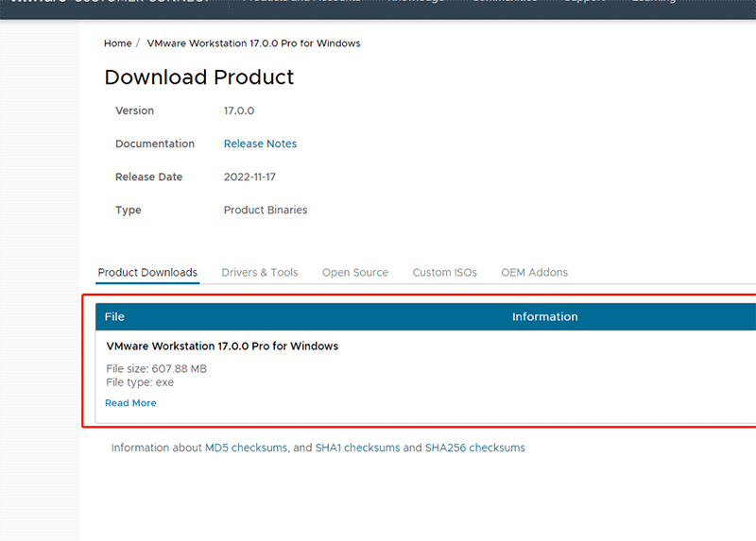756x541 pixels.
Task: Expand Read More for Workstation download
Action: [130, 403]
